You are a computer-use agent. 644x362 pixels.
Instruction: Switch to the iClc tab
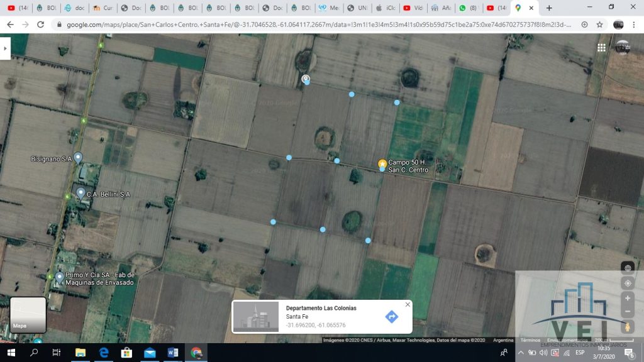[386, 8]
